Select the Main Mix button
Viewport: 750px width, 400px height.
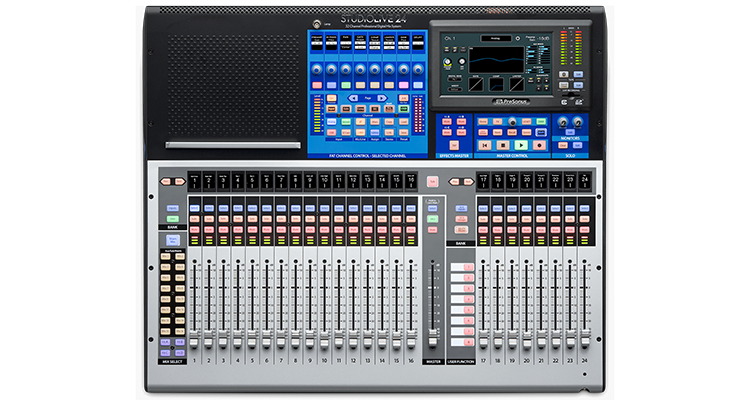point(173,240)
